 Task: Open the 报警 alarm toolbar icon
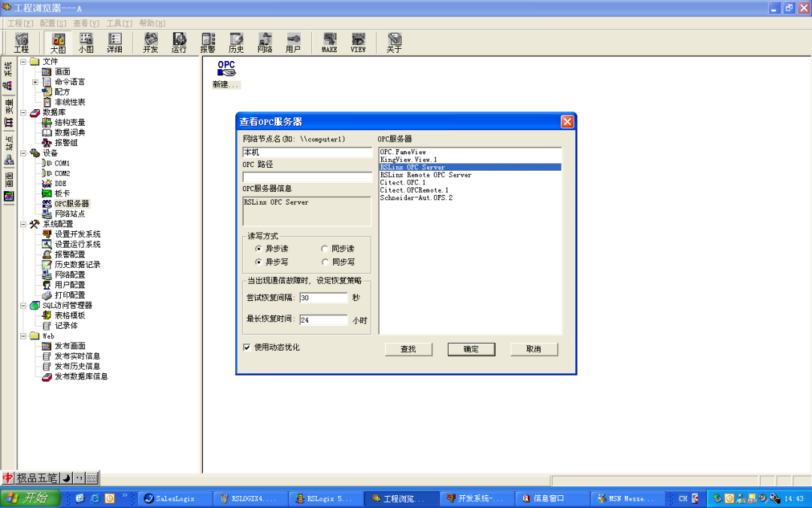[x=208, y=42]
